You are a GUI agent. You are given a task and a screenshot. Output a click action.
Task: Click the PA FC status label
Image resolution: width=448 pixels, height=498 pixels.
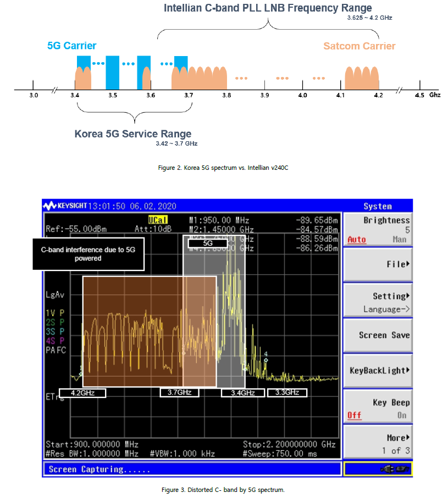[x=56, y=350]
